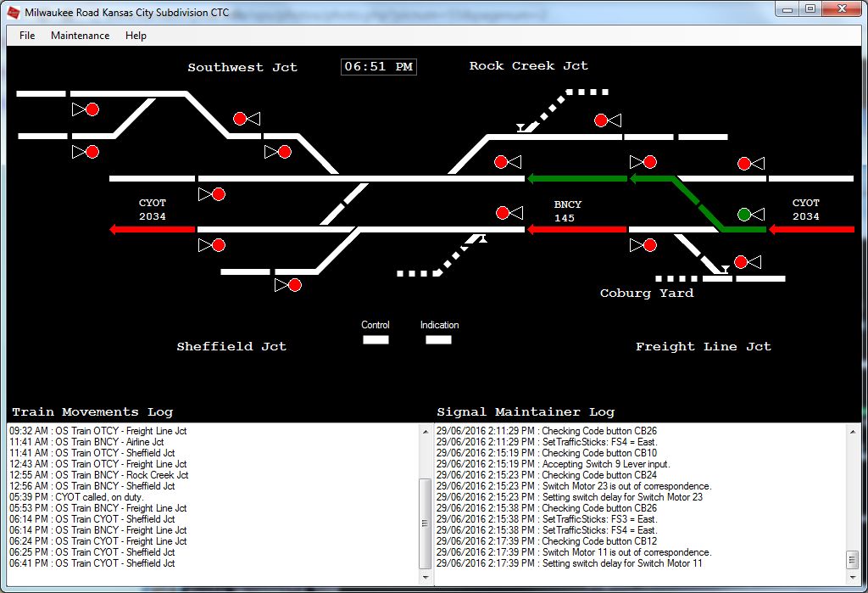The height and width of the screenshot is (593, 868).
Task: Click the red track under left CYOT 2034
Action: point(153,229)
